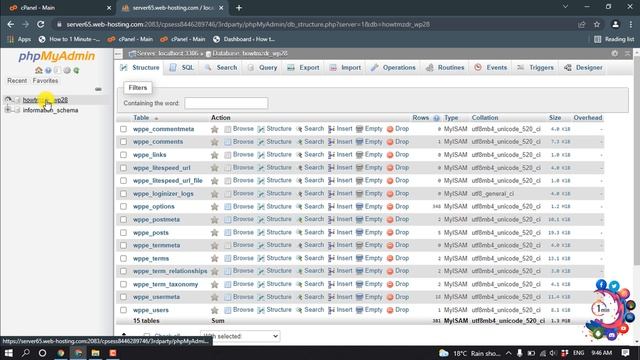Click Search icon for wppe_posts row
Viewport: 640px width, 360px height.
299,233
